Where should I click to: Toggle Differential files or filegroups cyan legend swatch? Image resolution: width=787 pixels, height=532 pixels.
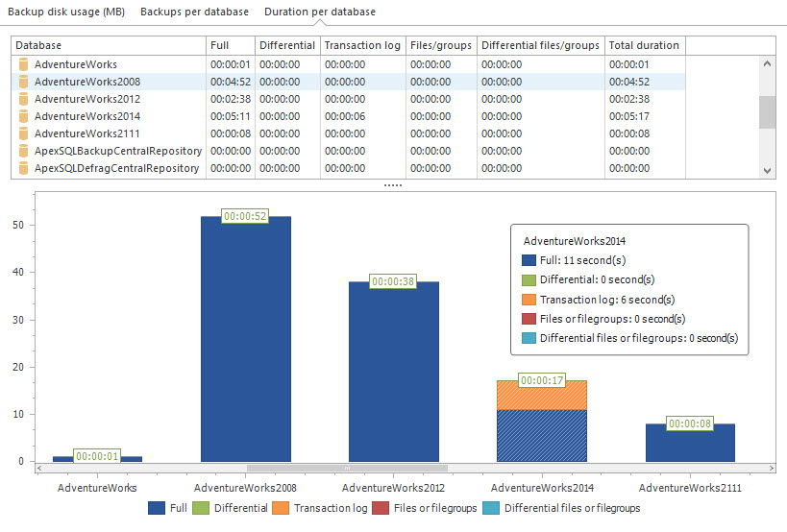click(491, 508)
